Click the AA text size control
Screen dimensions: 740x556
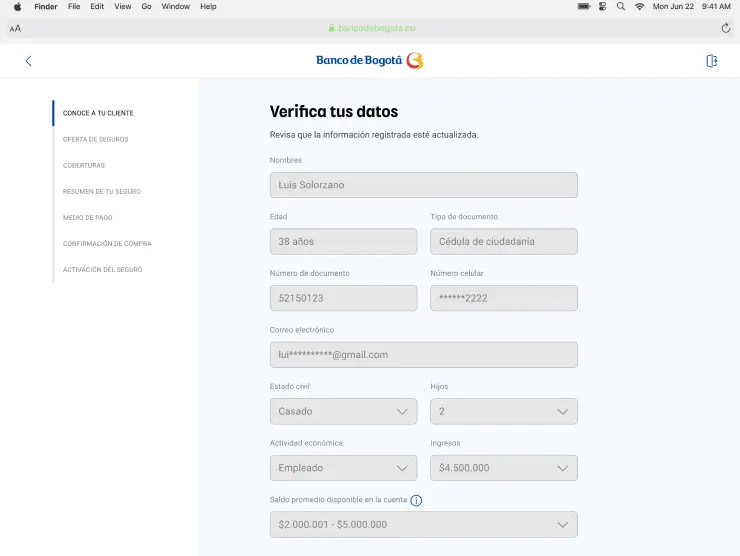pyautogui.click(x=15, y=29)
